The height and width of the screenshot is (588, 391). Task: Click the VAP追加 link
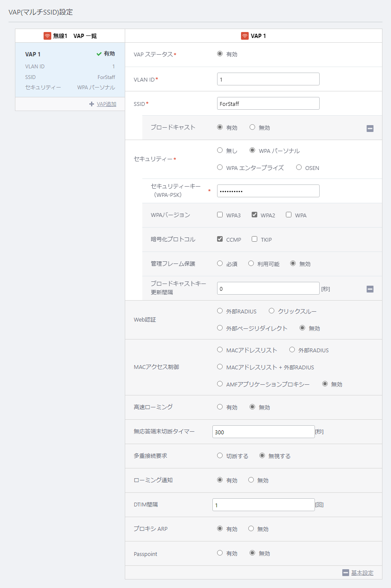click(106, 104)
